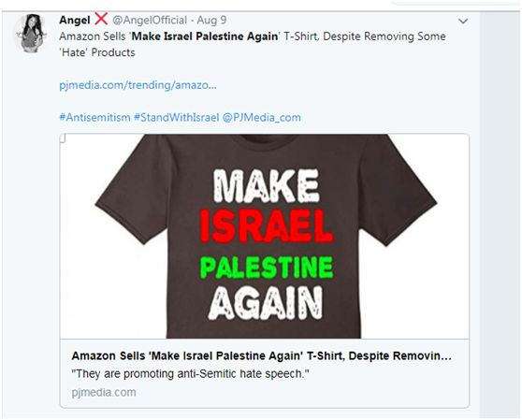Click Angel's profile avatar photo
The image size is (522, 420).
[31, 34]
